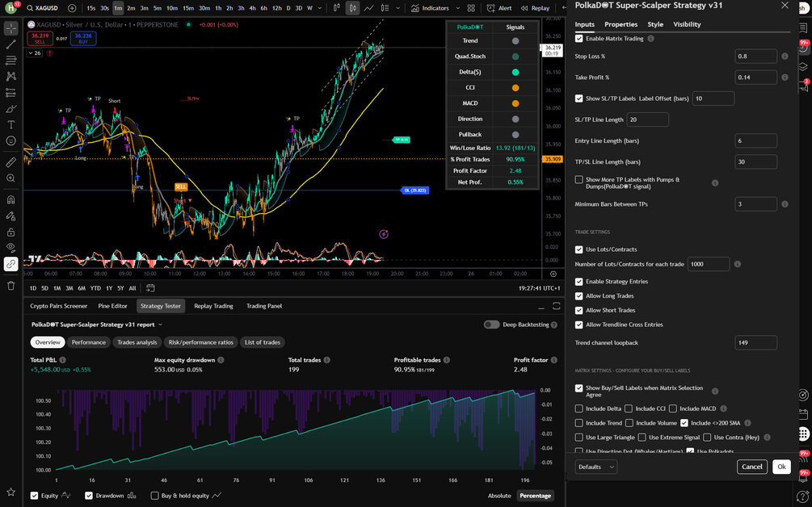Hide all drawings with the eye icon
This screenshot has width=812, height=507.
point(11,248)
